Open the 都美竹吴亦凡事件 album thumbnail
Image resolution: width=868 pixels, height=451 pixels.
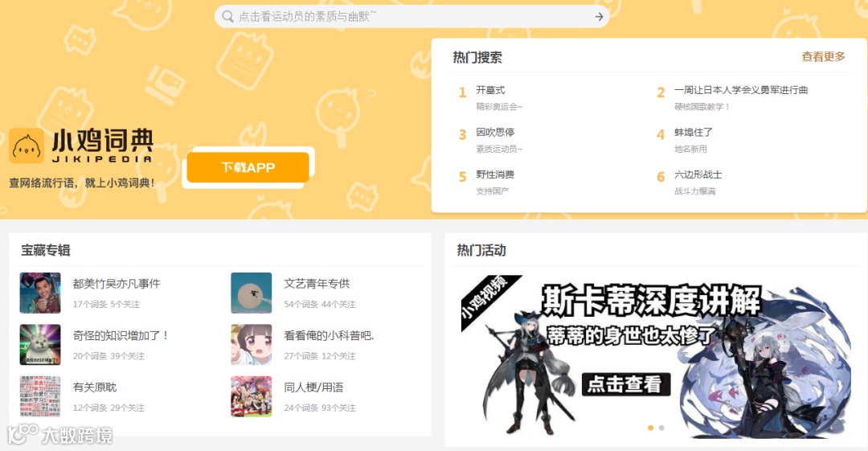point(40,293)
